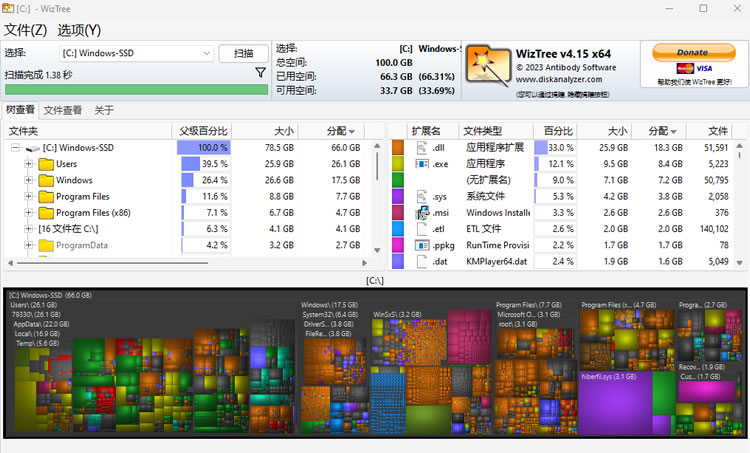Screen dimensions: 750x453
Task: Click the orange .dll color swatch
Action: [x=398, y=148]
